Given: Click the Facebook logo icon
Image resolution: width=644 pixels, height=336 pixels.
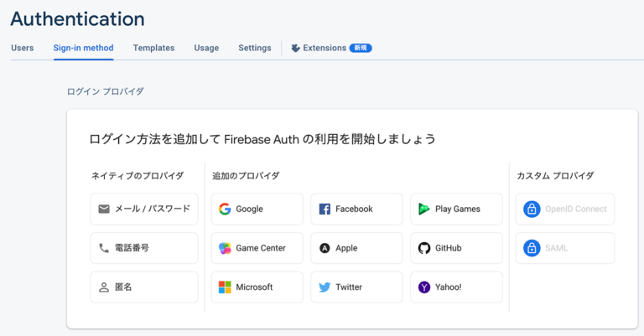Looking at the screenshot, I should 325,209.
